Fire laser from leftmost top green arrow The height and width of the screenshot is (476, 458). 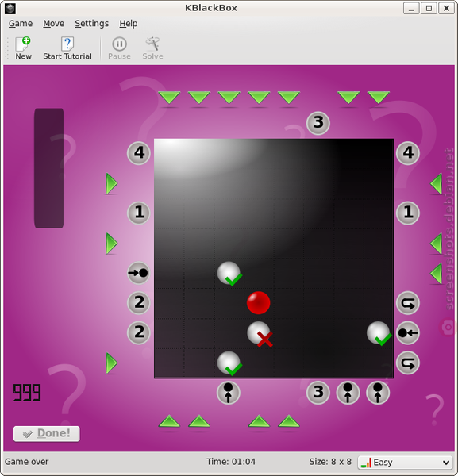point(169,98)
